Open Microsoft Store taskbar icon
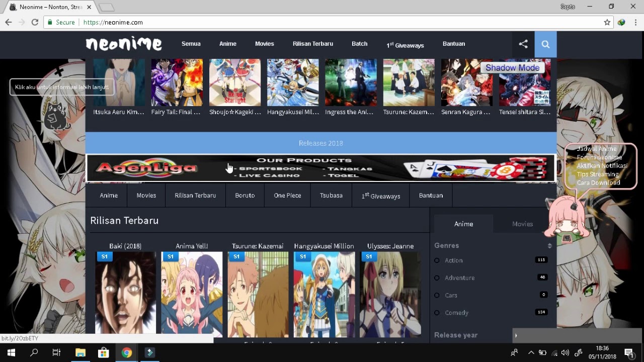The height and width of the screenshot is (362, 644). 103,352
